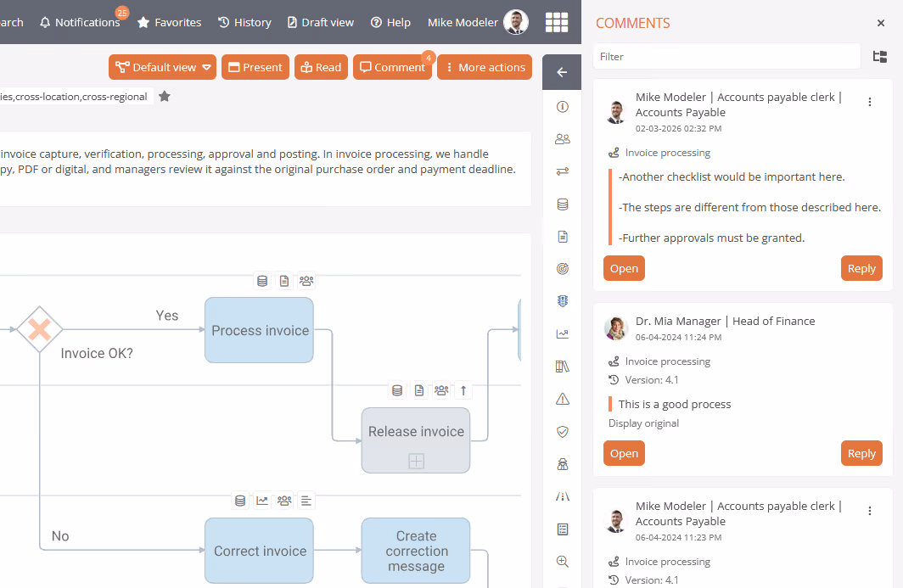Viewport: 903px width, 588px height.
Task: Open Favorites in top bar
Action: tap(170, 22)
